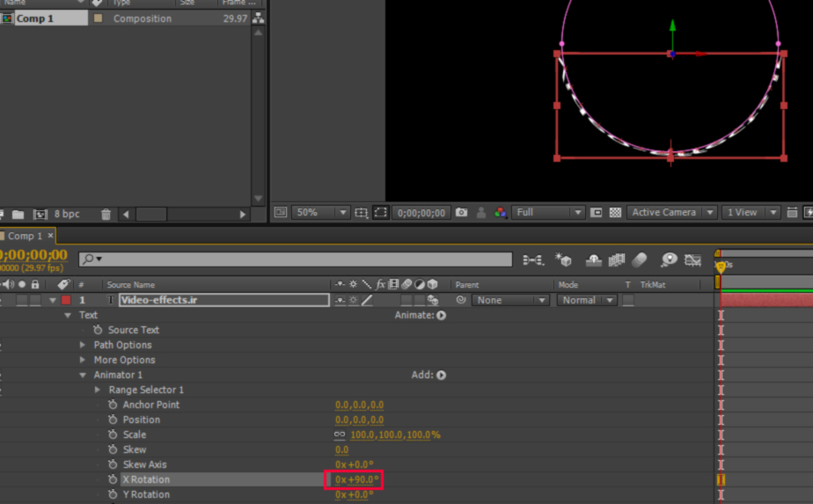Open the Full resolution dropdown

pyautogui.click(x=548, y=213)
